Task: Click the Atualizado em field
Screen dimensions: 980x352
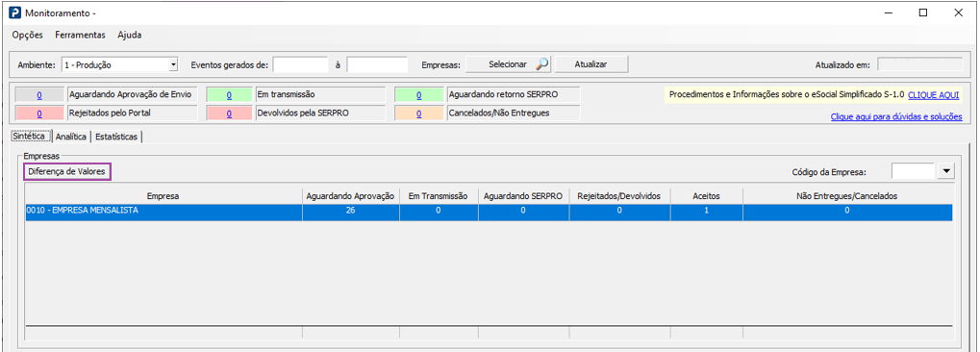Action: pos(920,64)
